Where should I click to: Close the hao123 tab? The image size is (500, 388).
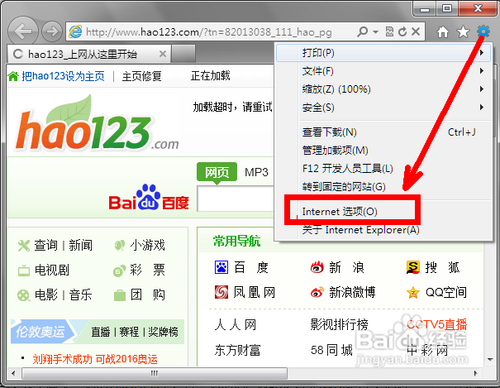tap(163, 54)
